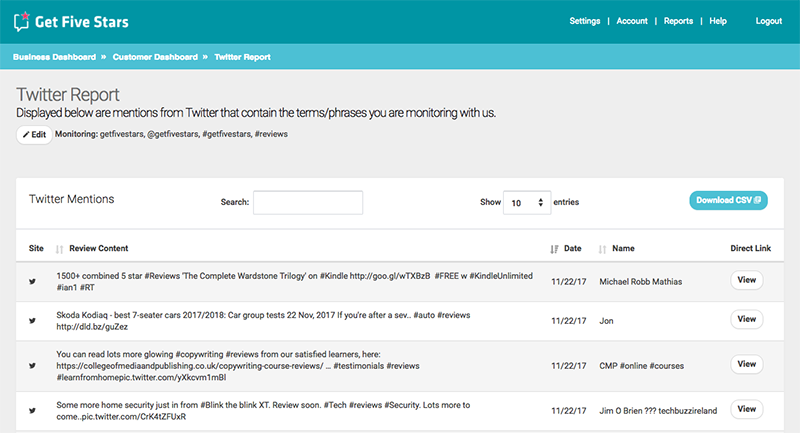Click the Twitter Report breadcrumb

[x=242, y=57]
